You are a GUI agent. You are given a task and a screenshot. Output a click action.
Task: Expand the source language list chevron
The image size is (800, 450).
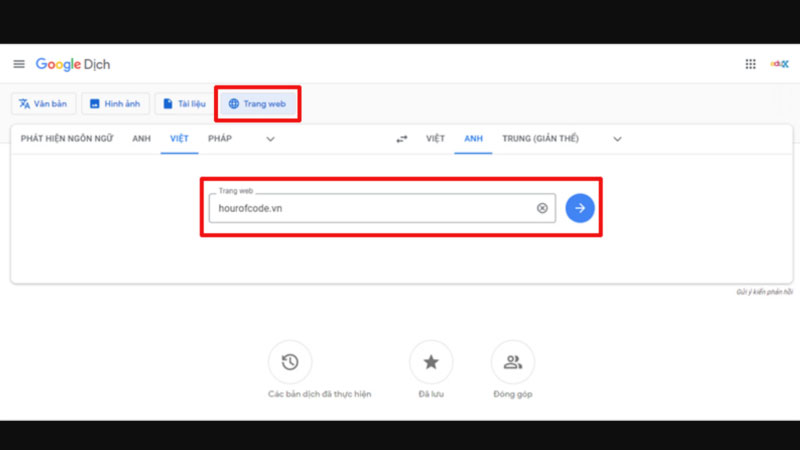270,139
